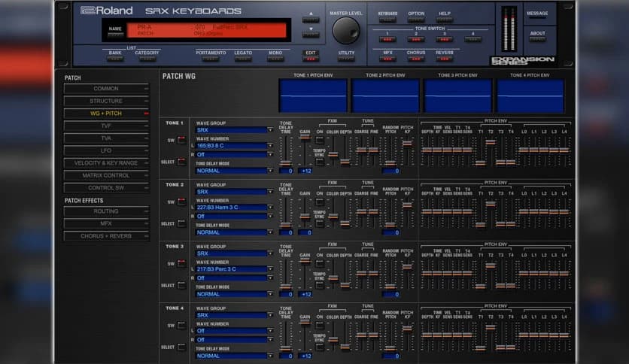Click the Tone 2 SELECT button
The image size is (629, 364).
[182, 223]
